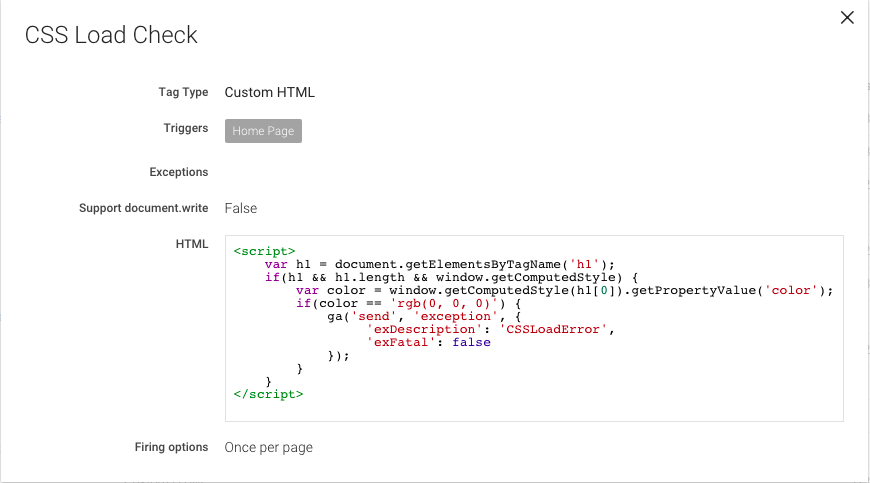Click the Support document.write label
This screenshot has width=870, height=483.
point(143,208)
